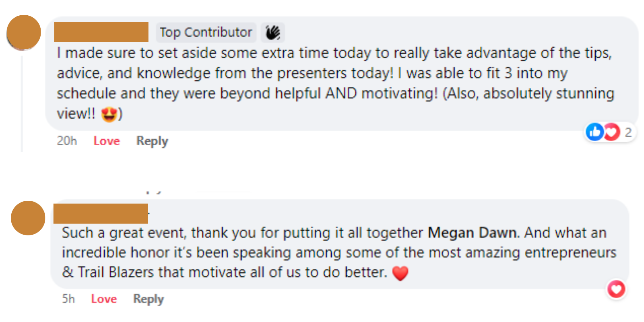644x322 pixels.
Task: Reply to the 5h comment
Action: pyautogui.click(x=149, y=299)
